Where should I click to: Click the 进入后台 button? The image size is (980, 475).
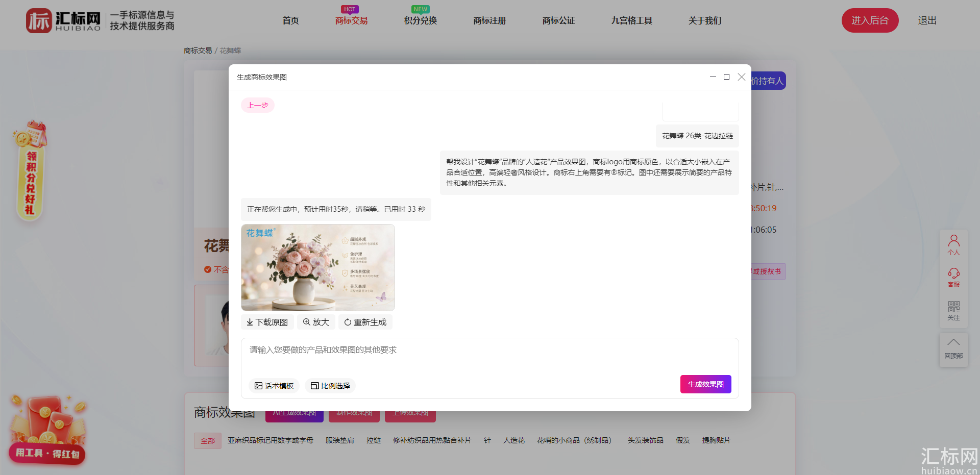click(x=870, y=20)
